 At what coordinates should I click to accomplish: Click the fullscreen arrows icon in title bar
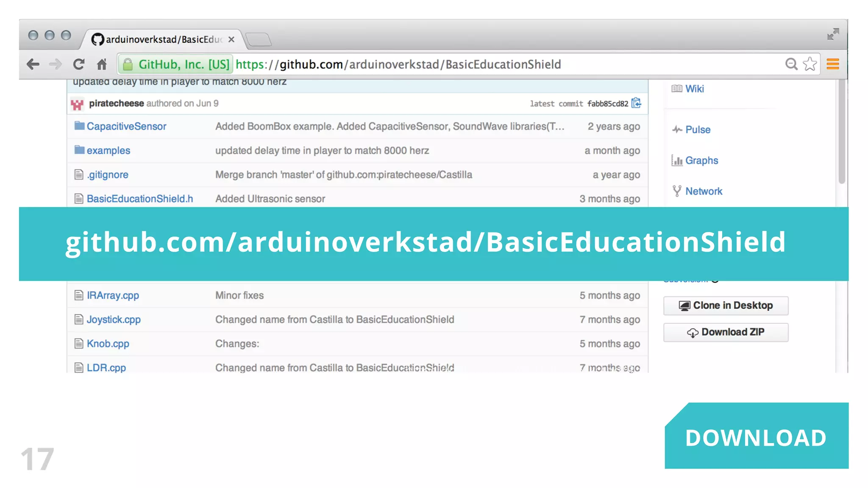click(x=833, y=34)
